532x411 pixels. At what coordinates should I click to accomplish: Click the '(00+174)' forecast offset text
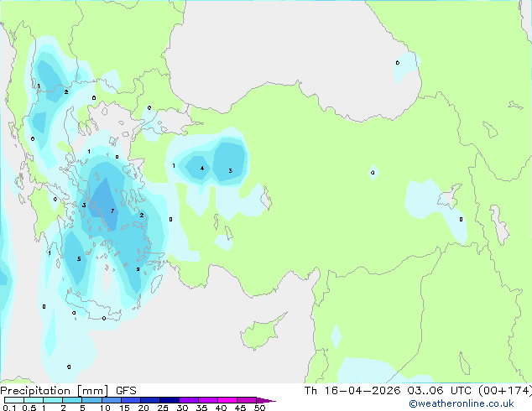[x=505, y=391]
